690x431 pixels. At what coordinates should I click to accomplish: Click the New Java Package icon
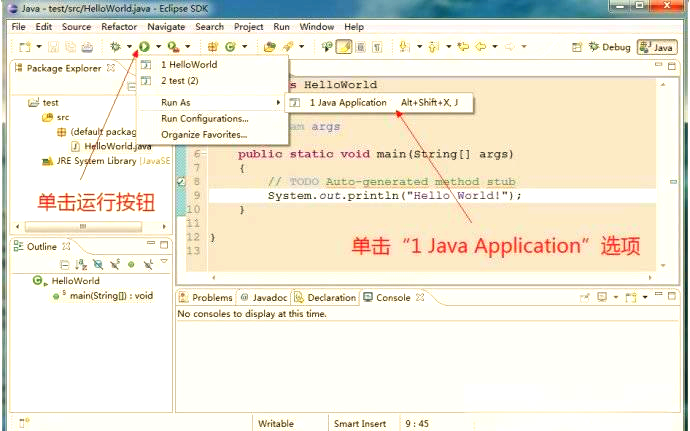tap(213, 46)
